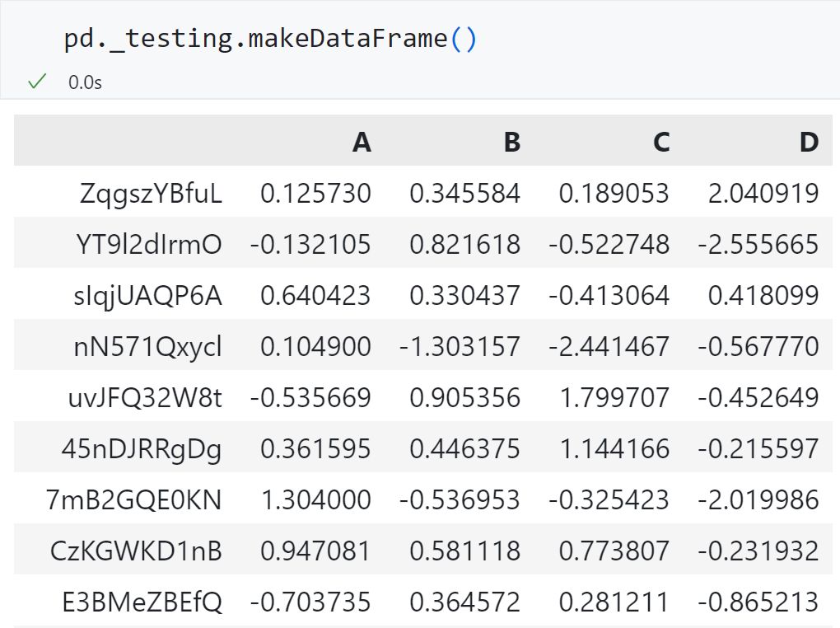Click cell value 1.799707
This screenshot has height=628, width=840.
[614, 398]
